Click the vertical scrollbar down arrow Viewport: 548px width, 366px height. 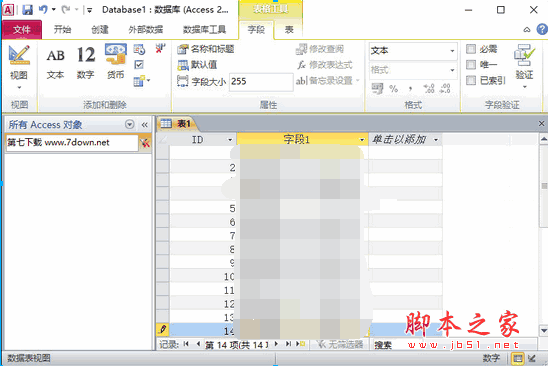click(x=543, y=330)
